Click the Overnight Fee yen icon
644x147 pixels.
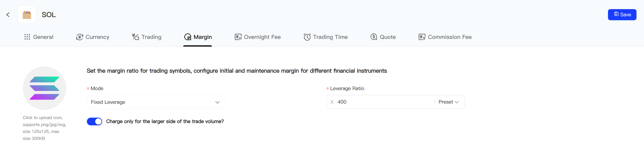(238, 37)
